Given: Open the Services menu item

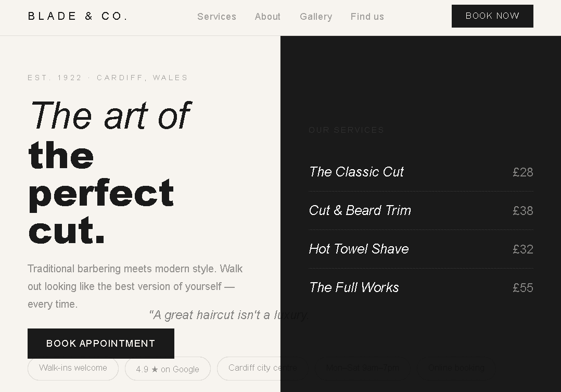Looking at the screenshot, I should click(216, 17).
